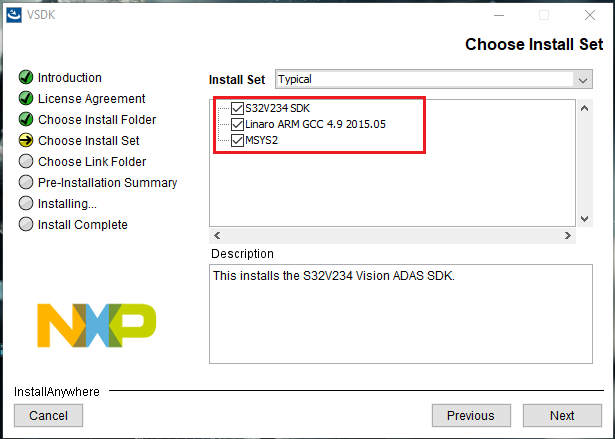
Task: Click the component list scroll up arrow
Action: (x=584, y=108)
